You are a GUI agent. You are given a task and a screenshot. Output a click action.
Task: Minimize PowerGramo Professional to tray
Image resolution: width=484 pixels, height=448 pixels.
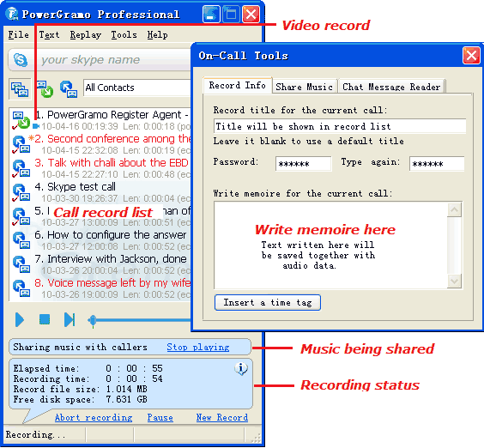(211, 15)
